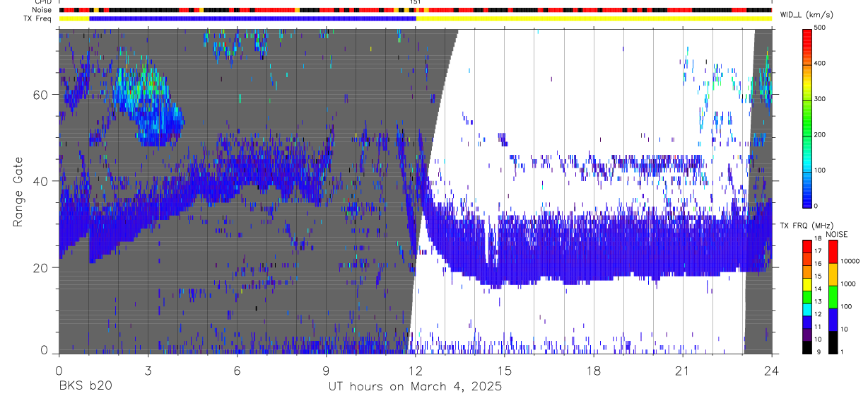868x401 pixels.
Task: Click the x-axis tick label '21'
Action: coord(683,370)
